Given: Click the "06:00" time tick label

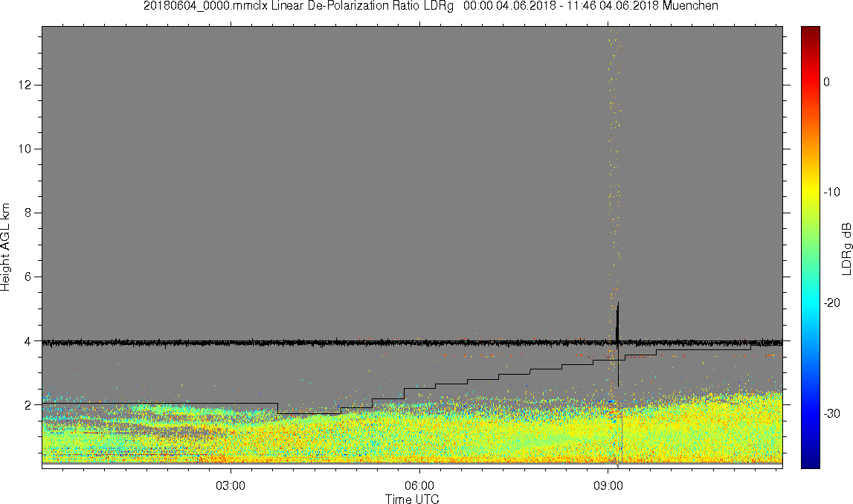Looking at the screenshot, I should (x=419, y=485).
